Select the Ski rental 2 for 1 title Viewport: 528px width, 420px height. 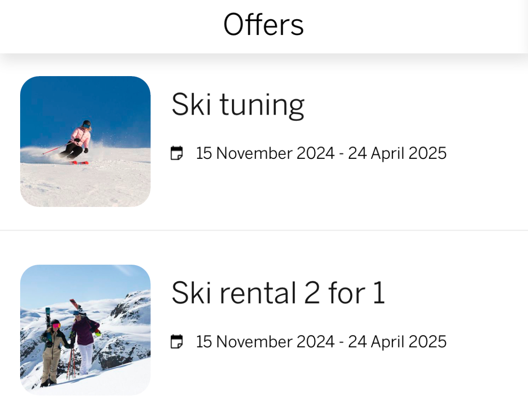278,293
